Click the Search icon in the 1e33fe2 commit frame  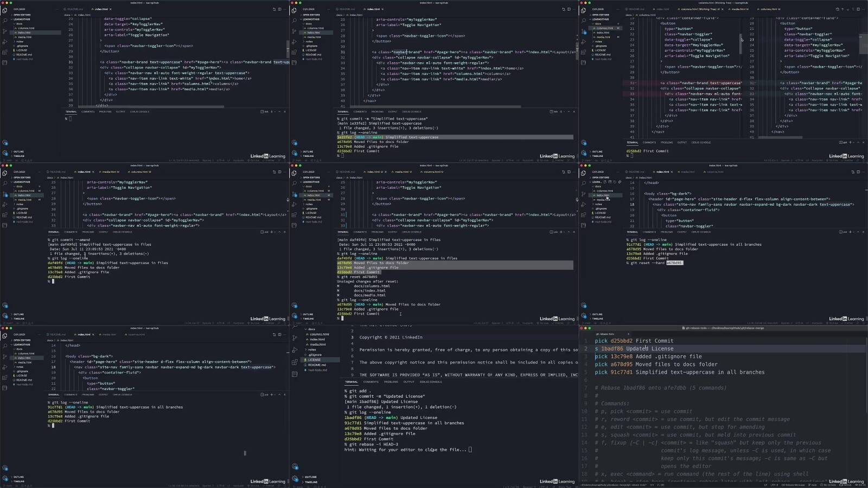(x=294, y=21)
